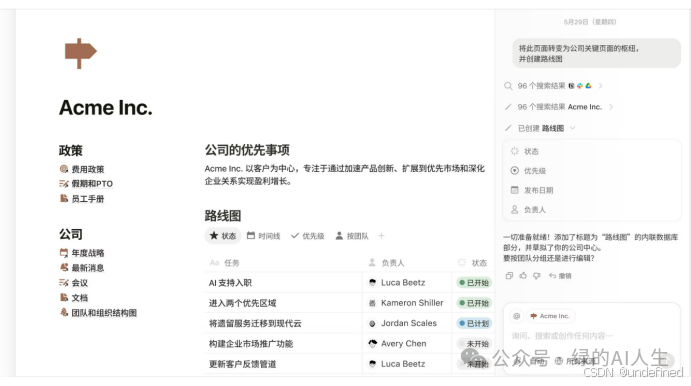
Task: Click 已开始 status of 进入两个优先区域
Action: coord(474,303)
